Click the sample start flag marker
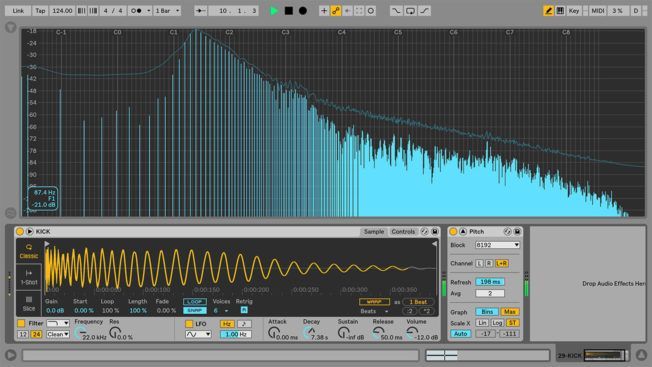Viewport: 652px width, 367px height. pyautogui.click(x=47, y=244)
